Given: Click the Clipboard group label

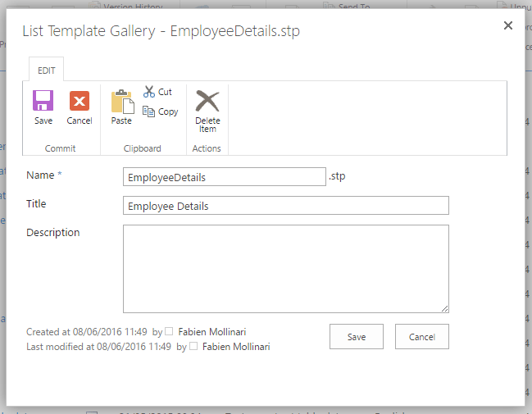Looking at the screenshot, I should (142, 148).
